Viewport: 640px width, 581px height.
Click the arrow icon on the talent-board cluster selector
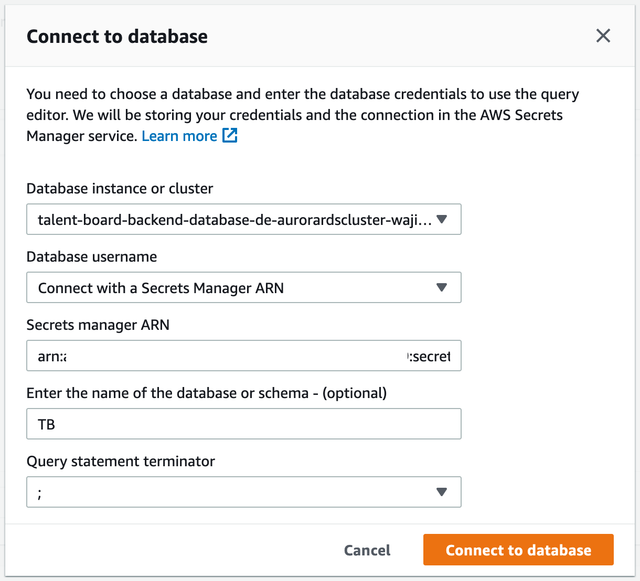point(442,219)
